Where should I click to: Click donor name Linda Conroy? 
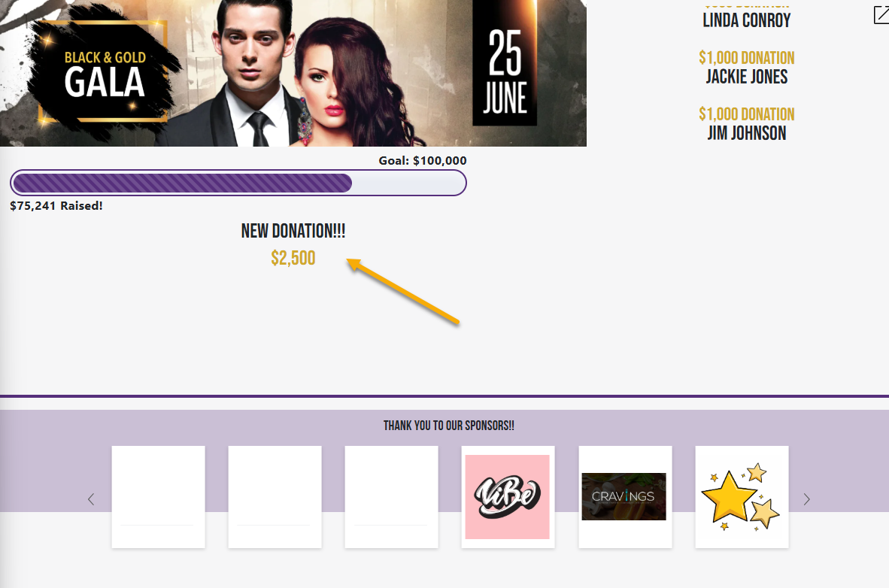click(x=747, y=20)
